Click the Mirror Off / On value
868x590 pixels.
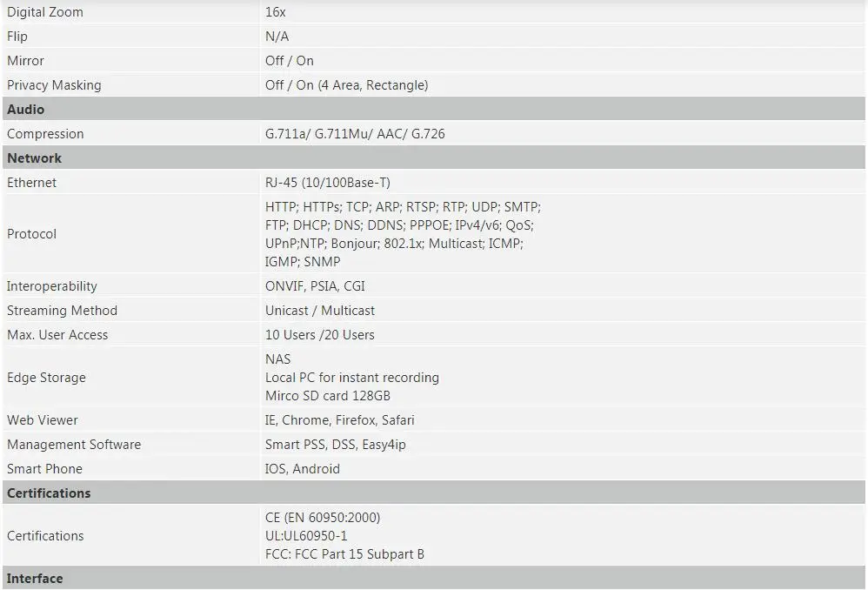[290, 61]
